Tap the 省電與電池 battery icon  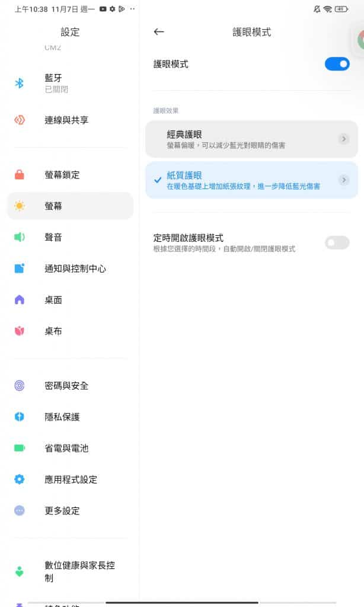19,448
